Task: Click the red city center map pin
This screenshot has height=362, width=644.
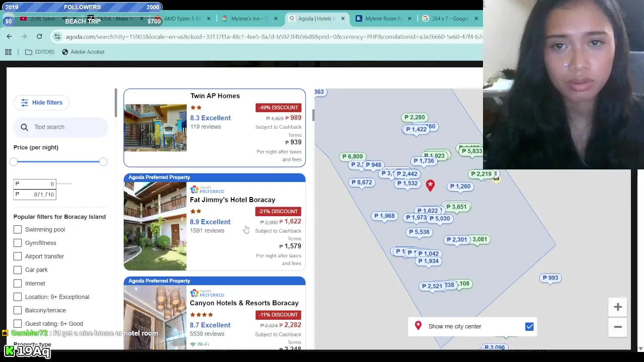Action: tap(430, 186)
